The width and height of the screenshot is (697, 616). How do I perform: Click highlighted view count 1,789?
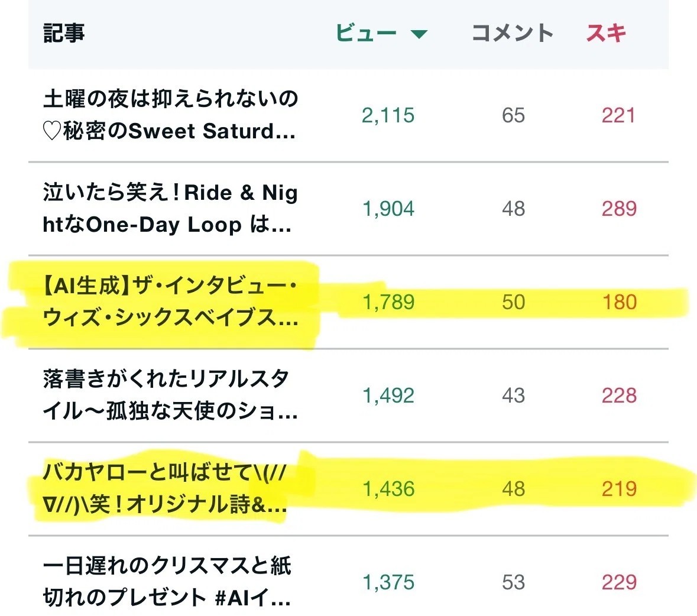pos(388,302)
